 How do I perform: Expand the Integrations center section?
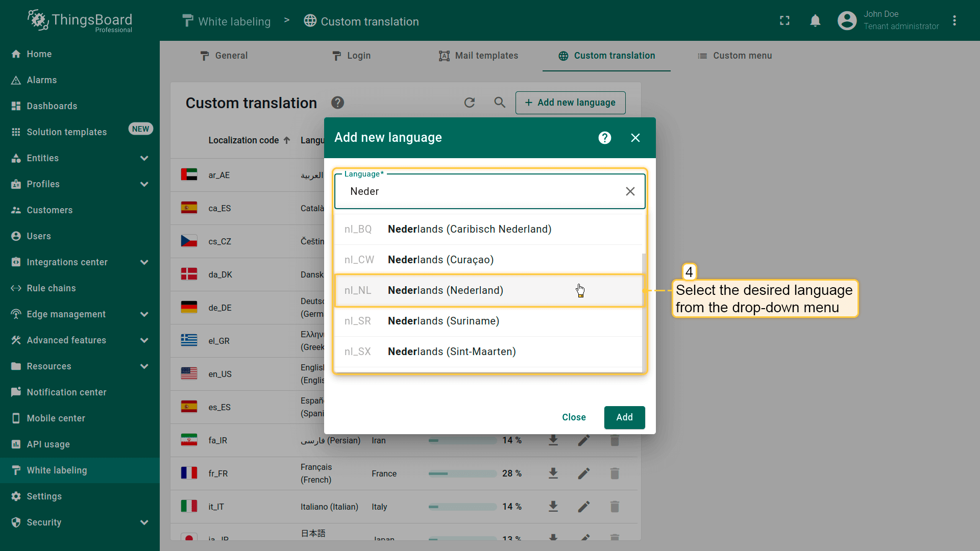tap(144, 262)
